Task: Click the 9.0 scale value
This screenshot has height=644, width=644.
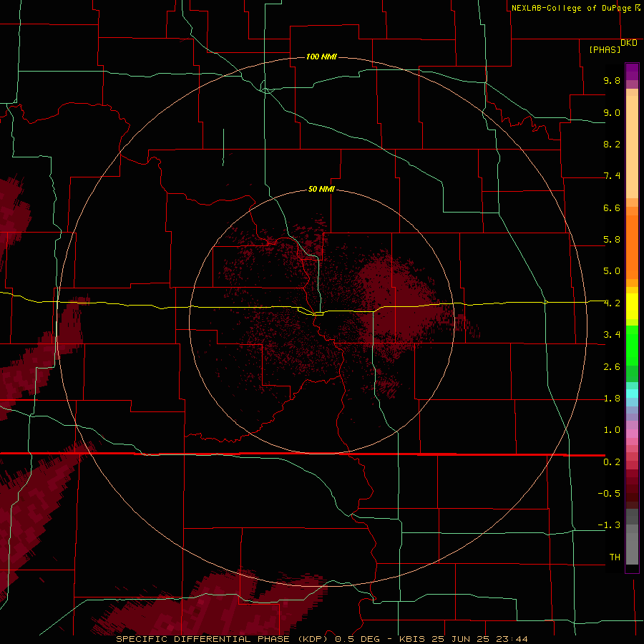Action: point(612,112)
